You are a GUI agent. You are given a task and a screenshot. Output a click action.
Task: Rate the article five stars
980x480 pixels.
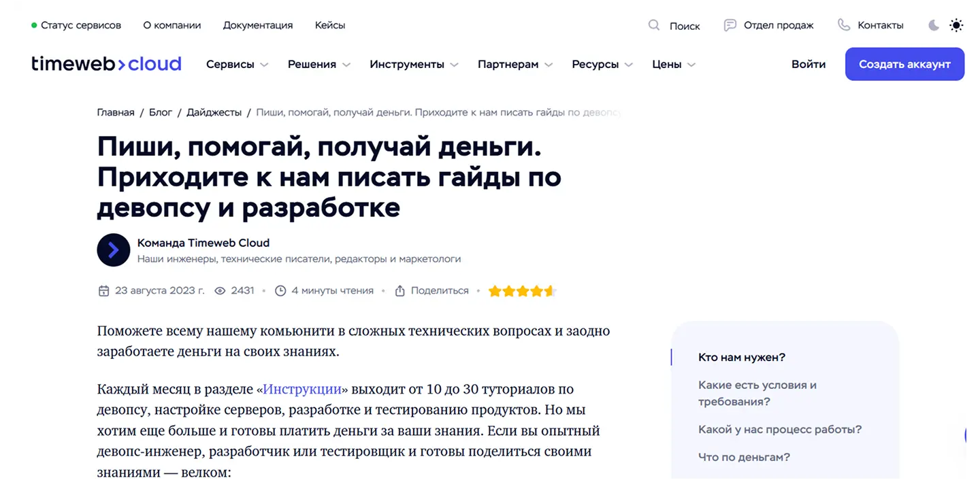tap(551, 291)
